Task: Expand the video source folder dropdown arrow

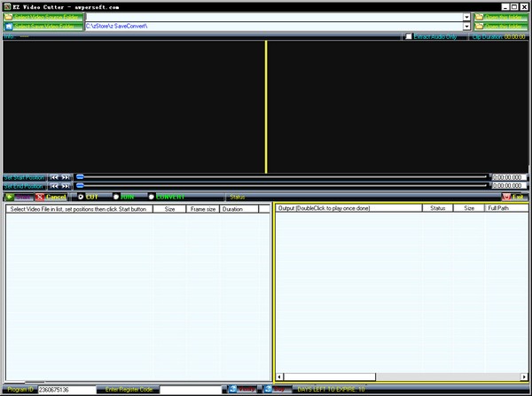Action: [x=466, y=17]
